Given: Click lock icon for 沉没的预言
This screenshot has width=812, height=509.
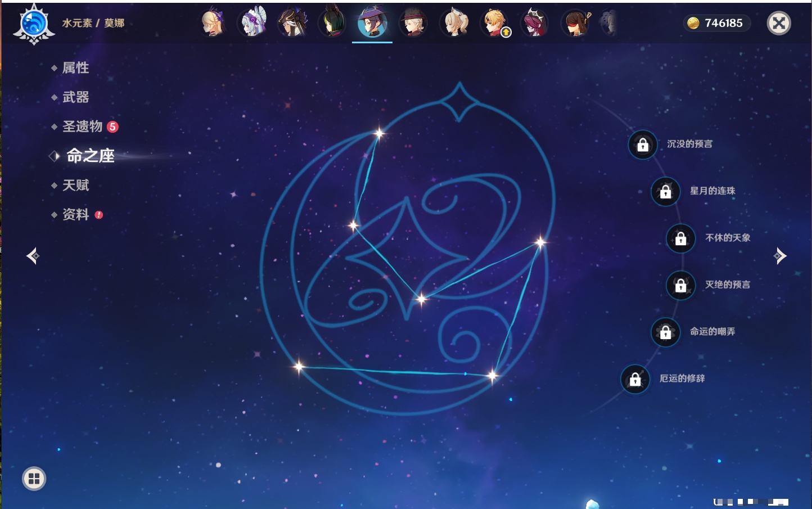Looking at the screenshot, I should click(643, 145).
